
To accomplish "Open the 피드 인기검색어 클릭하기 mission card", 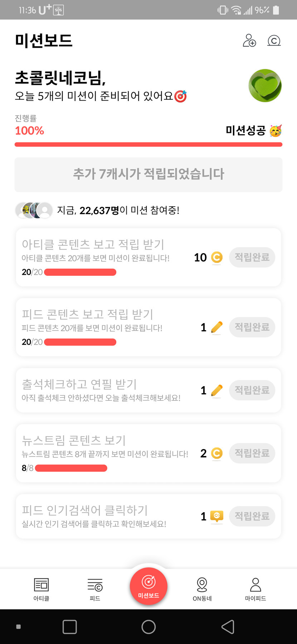I will point(107,516).
